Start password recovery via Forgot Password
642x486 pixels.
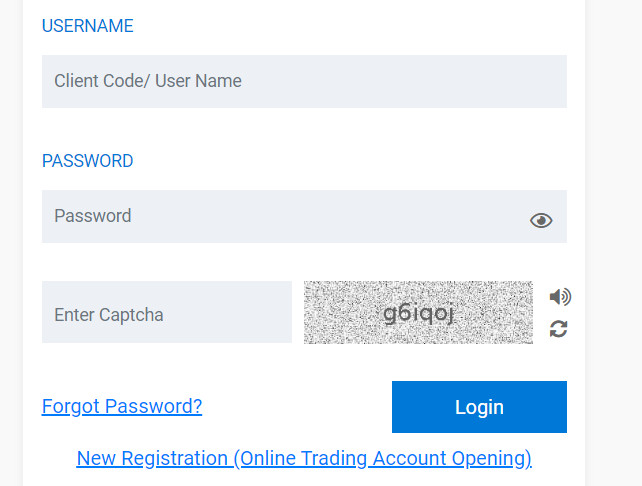pyautogui.click(x=122, y=406)
